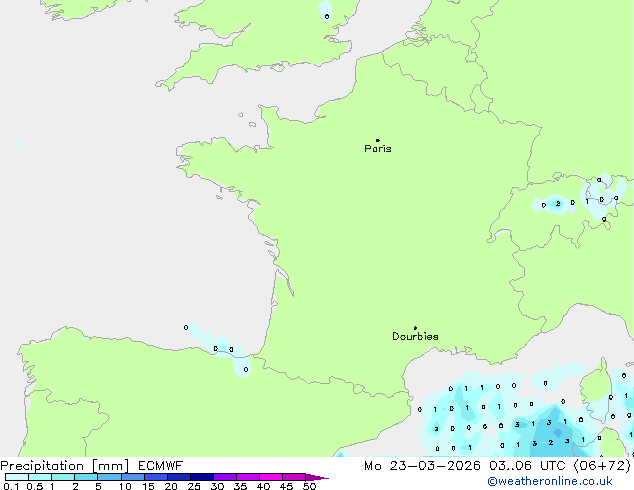This screenshot has height=490, width=634.
Task: Click the legend value 50
Action: coord(309,486)
